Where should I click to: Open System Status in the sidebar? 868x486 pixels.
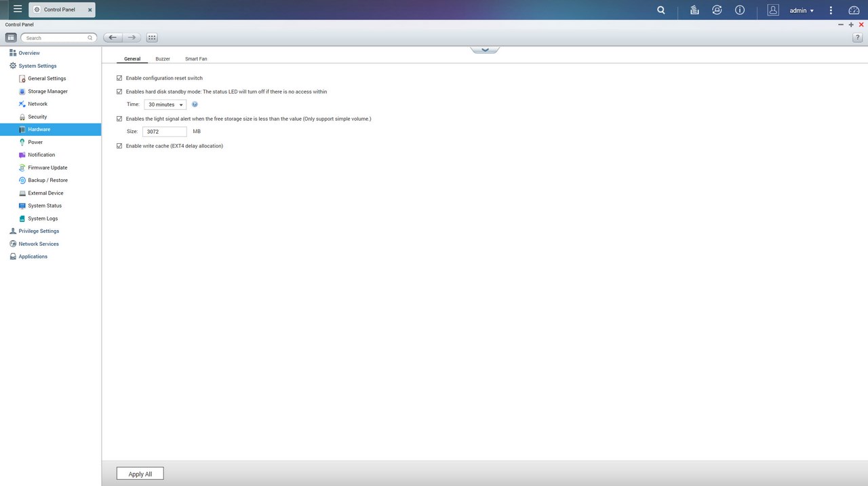[45, 206]
